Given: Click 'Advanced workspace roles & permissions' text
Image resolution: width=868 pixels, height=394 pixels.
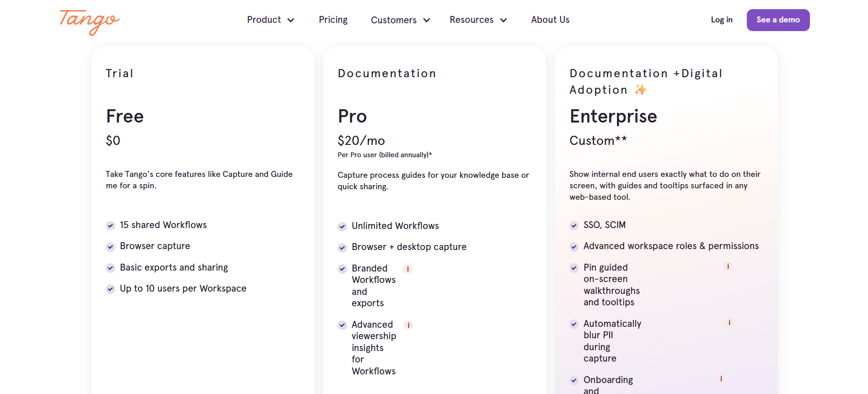Looking at the screenshot, I should click(671, 246).
